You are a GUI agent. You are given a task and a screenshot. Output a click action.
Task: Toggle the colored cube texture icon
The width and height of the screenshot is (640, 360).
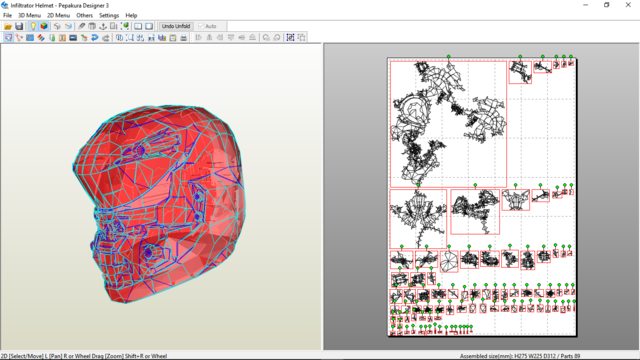(x=44, y=27)
